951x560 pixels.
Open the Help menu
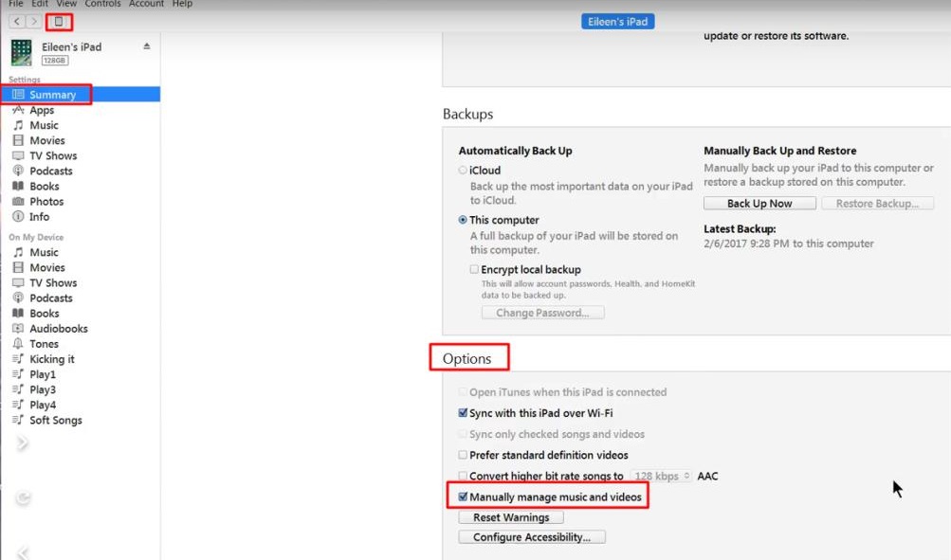pyautogui.click(x=182, y=4)
